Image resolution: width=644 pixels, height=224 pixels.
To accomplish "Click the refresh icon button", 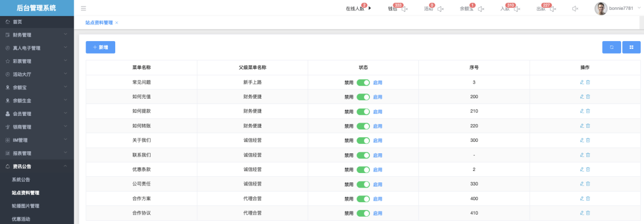I will tap(611, 47).
